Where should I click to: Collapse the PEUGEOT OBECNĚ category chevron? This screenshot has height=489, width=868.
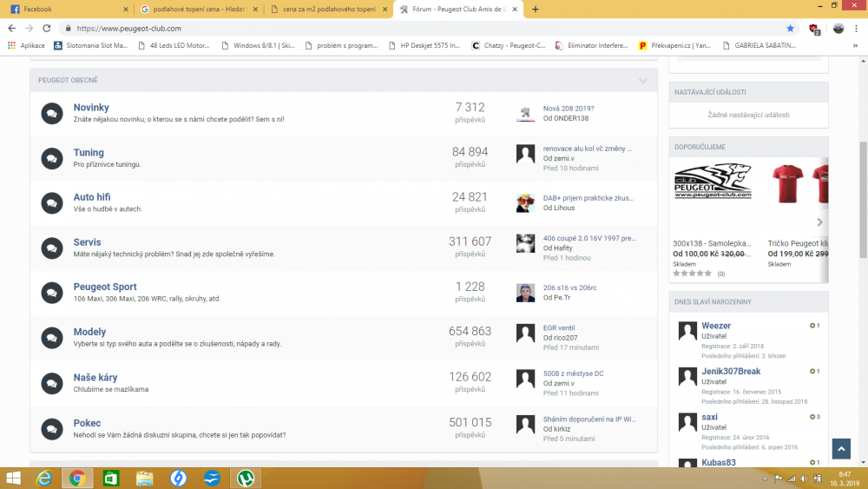[642, 81]
